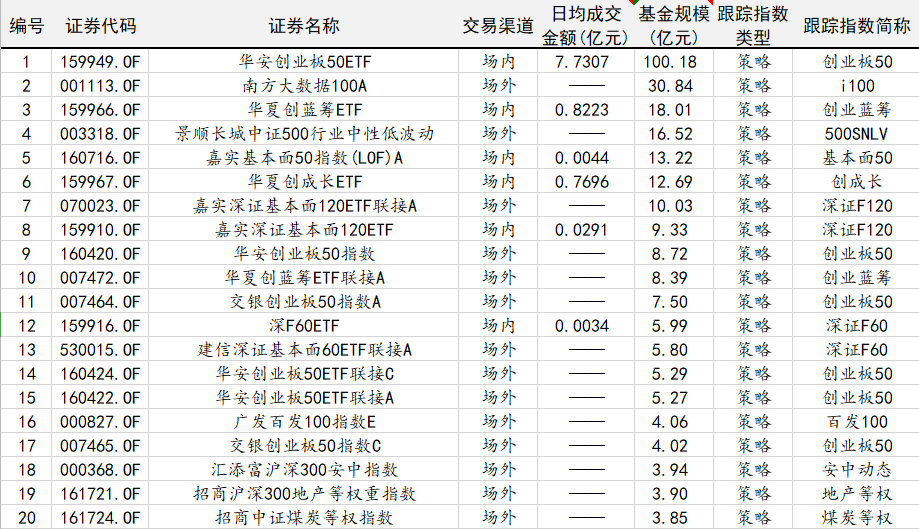Select the 深F60ETF name cell

click(304, 326)
